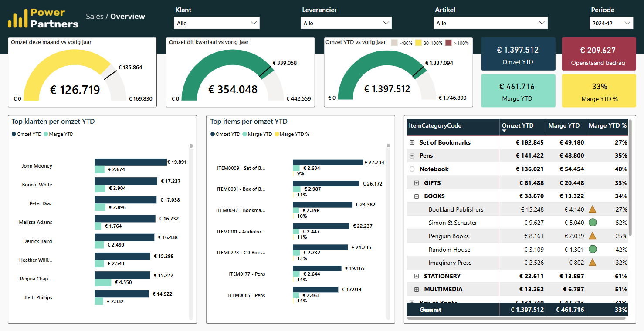Viewport: 644px width, 331px height.
Task: Click the green circle indicator for Random House
Action: (592, 249)
